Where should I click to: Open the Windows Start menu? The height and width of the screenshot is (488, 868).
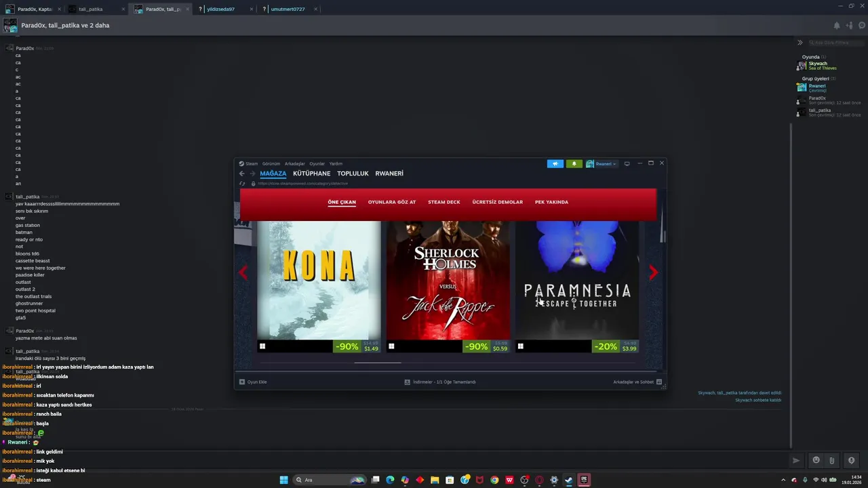pyautogui.click(x=283, y=480)
